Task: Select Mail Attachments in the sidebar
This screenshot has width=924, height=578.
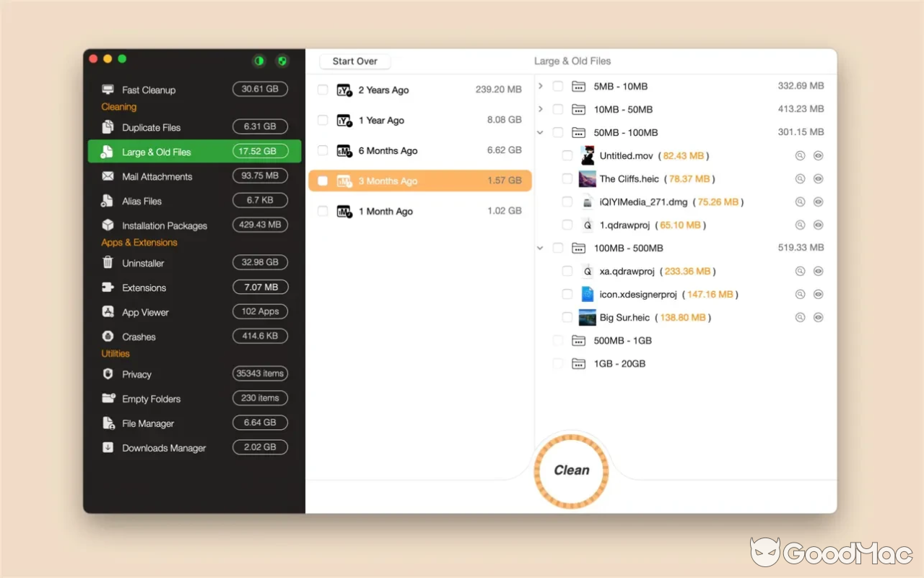Action: (157, 176)
